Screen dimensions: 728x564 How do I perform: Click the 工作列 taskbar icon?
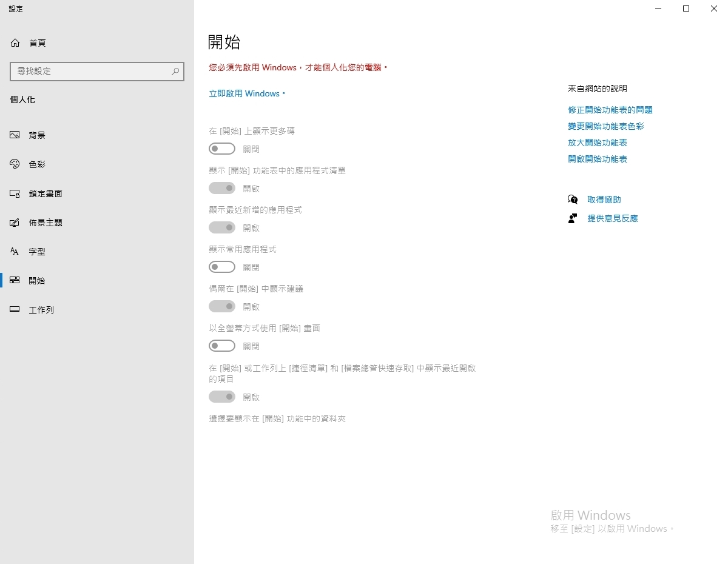pyautogui.click(x=15, y=310)
